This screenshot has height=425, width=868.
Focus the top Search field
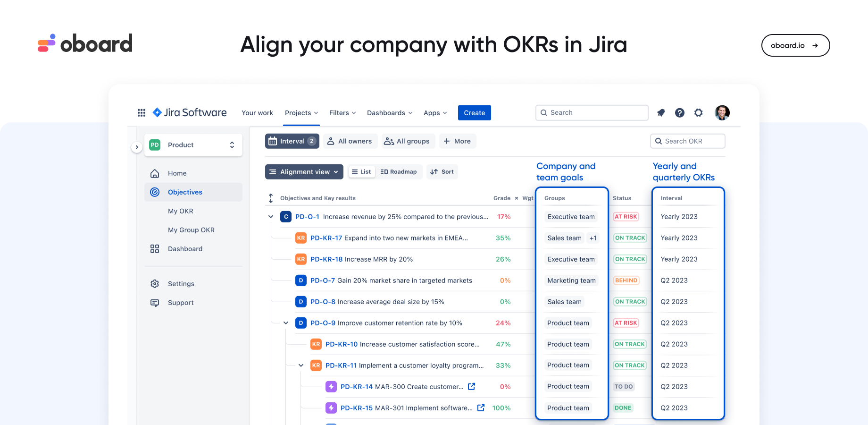point(592,113)
